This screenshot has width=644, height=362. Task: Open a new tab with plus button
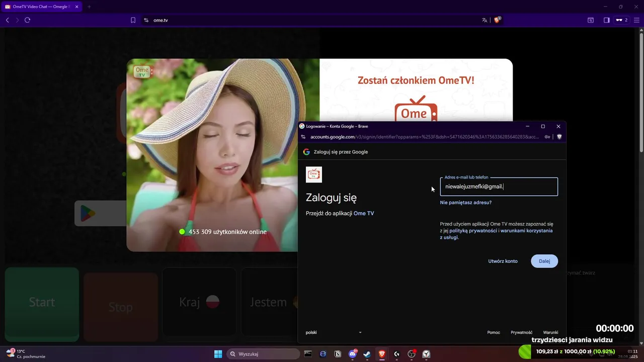[x=89, y=7]
